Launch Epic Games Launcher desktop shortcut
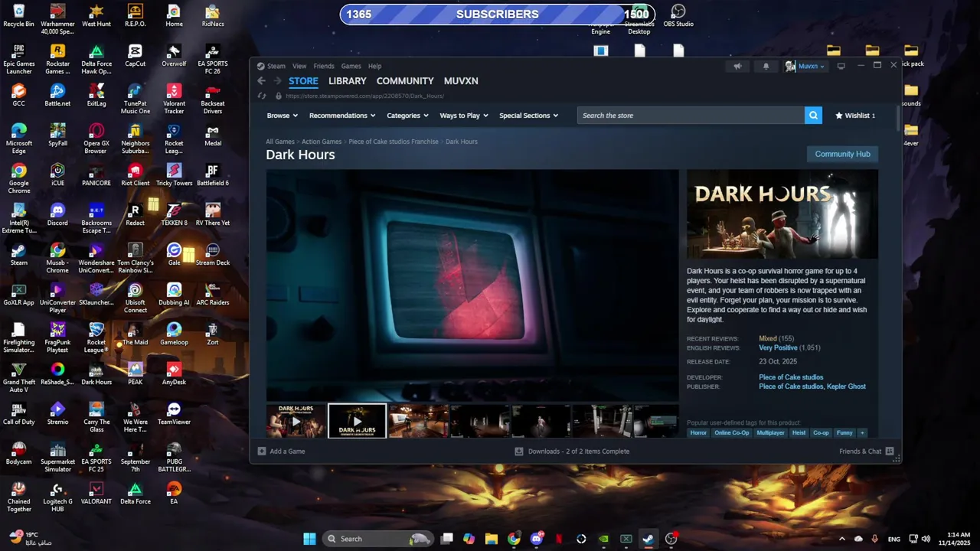The width and height of the screenshot is (980, 551). pos(19,59)
